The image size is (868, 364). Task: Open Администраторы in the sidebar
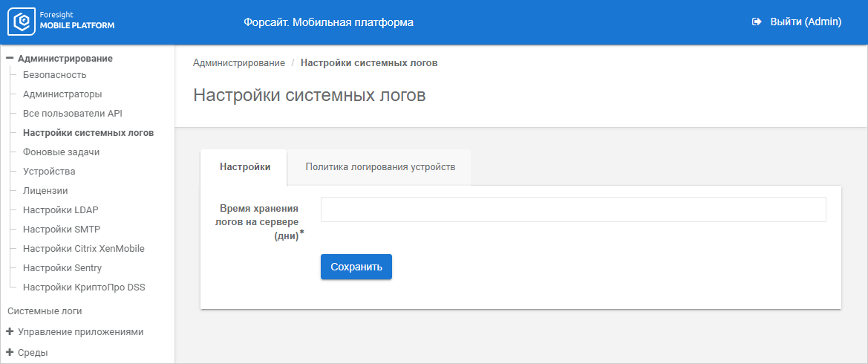[62, 94]
